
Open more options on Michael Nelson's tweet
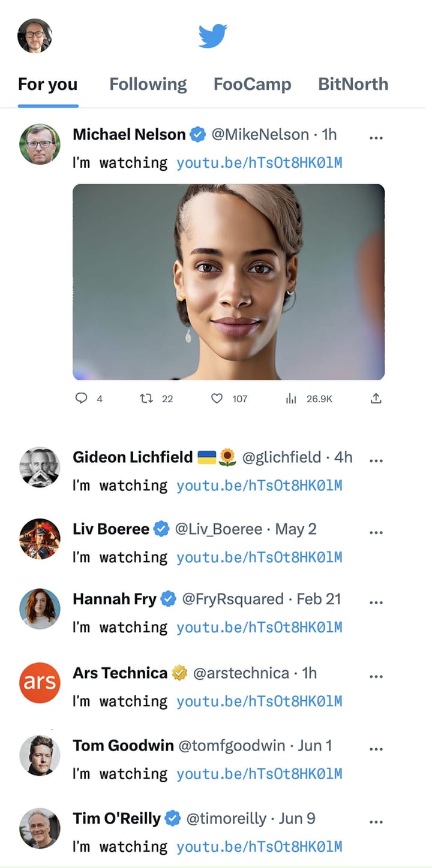coord(376,138)
